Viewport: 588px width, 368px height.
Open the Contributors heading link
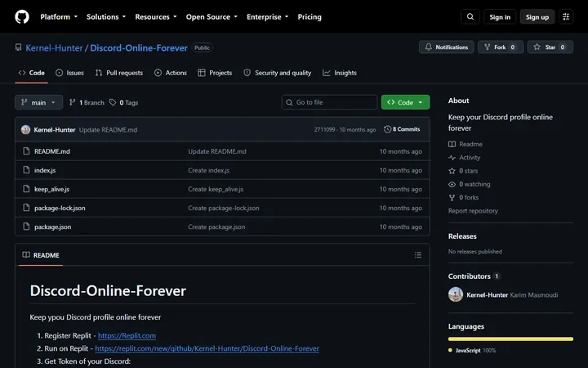[469, 276]
